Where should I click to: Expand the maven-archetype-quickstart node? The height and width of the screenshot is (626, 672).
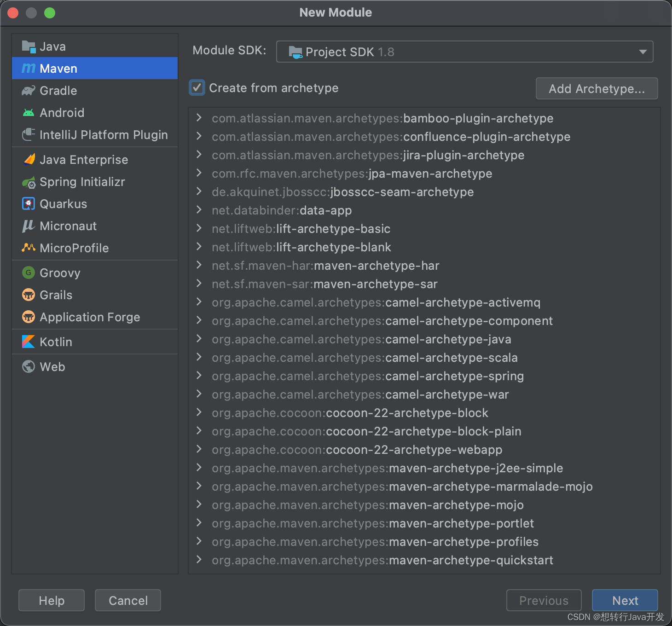[199, 560]
